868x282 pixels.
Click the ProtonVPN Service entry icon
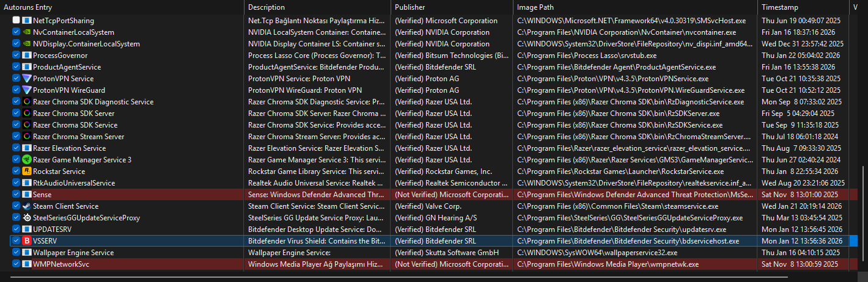pos(26,79)
